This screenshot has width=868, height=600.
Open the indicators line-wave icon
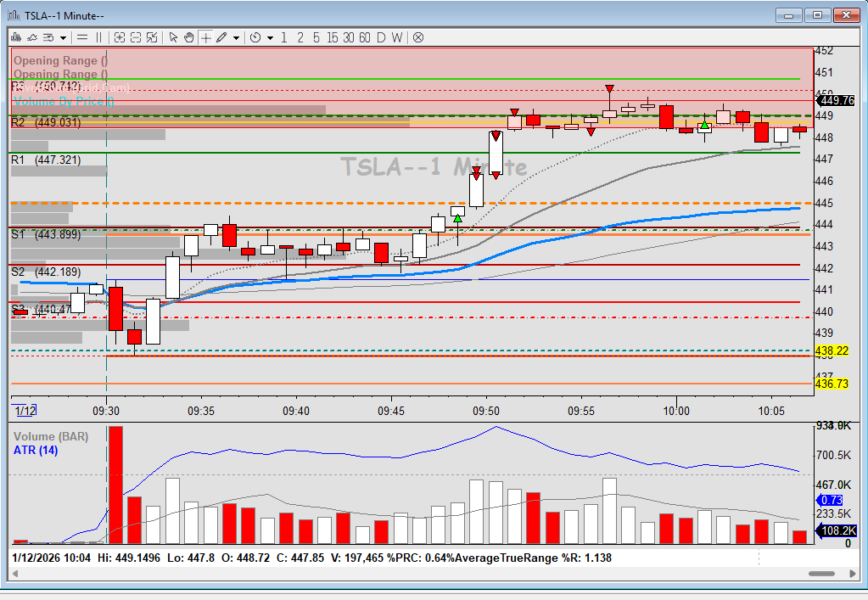32,37
